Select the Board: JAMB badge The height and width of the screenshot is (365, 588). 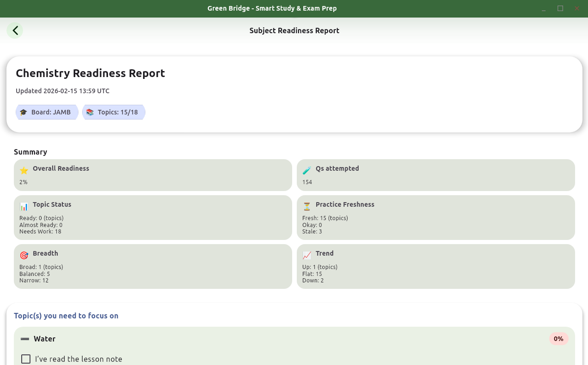tap(47, 112)
